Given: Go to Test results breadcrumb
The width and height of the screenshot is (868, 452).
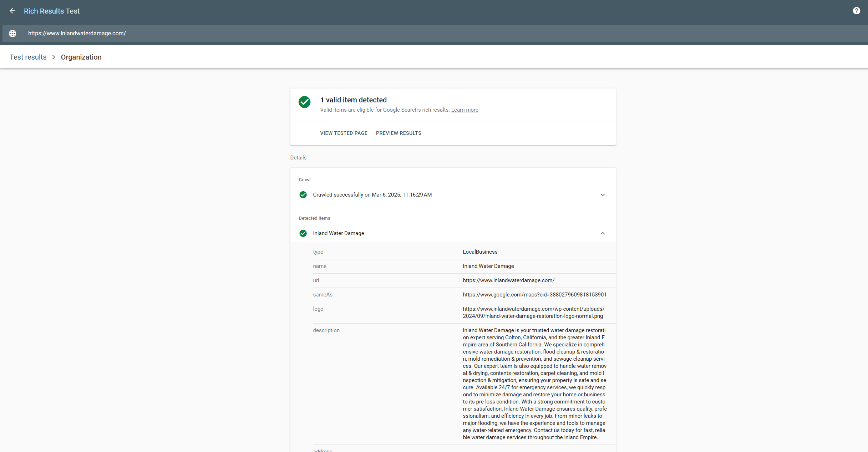Looking at the screenshot, I should 28,57.
